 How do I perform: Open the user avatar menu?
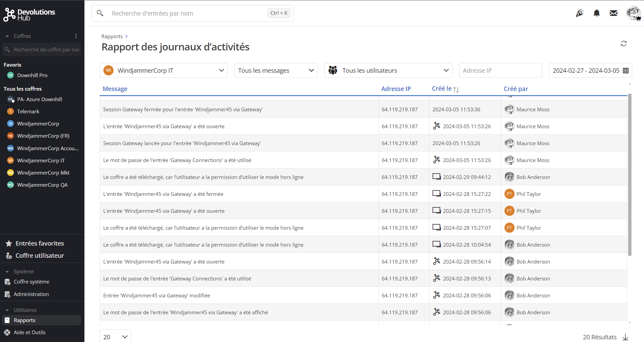pos(634,13)
